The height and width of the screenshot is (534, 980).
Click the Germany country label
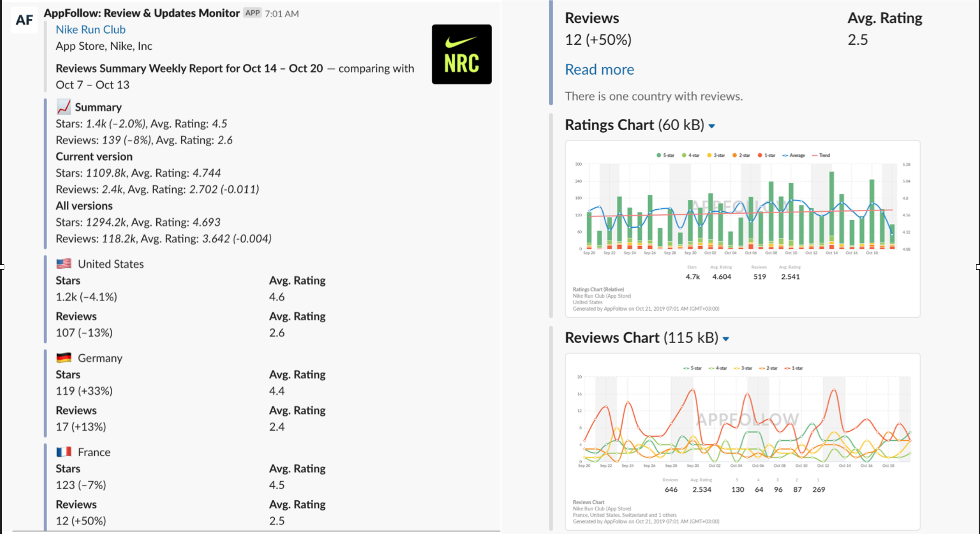(x=100, y=358)
